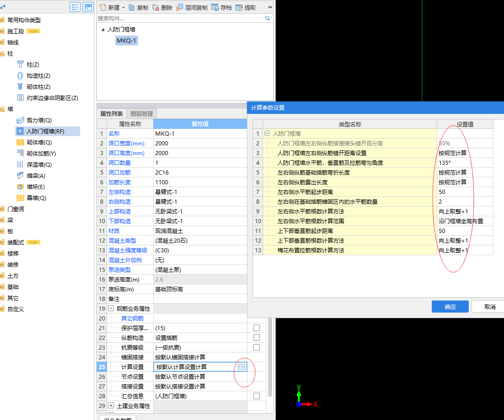Viewport: 504px width, 420px height.
Task: Switch to 图层管理 tab
Action: tap(142, 113)
